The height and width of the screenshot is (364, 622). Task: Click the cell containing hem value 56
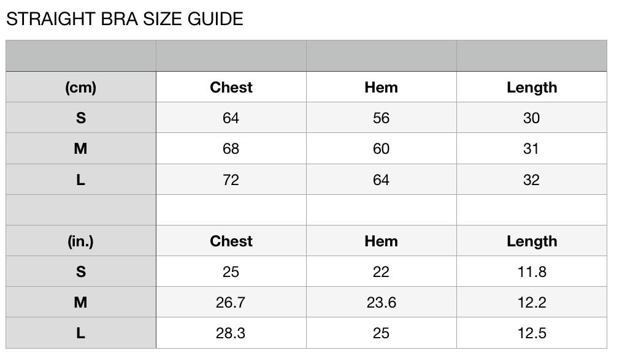click(x=381, y=118)
